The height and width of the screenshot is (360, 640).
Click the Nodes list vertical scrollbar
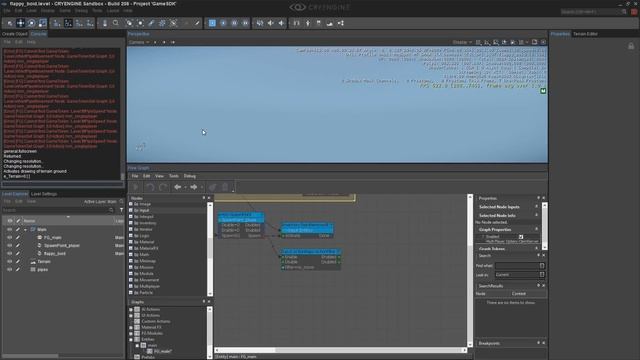pyautogui.click(x=210, y=249)
